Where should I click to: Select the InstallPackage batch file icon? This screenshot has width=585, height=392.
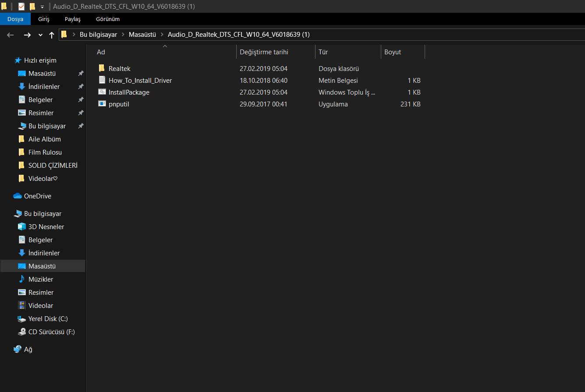102,92
